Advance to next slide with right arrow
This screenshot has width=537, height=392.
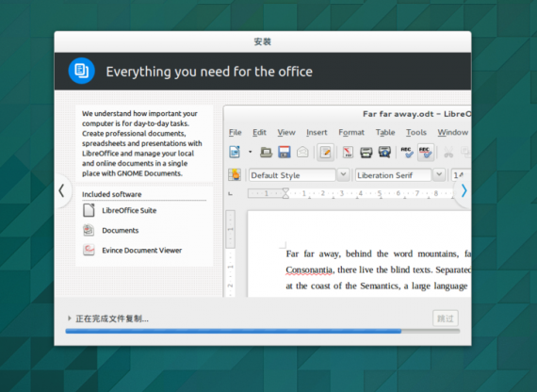point(464,191)
